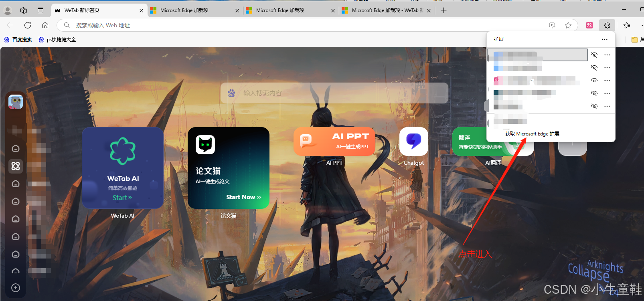Refresh the current page
This screenshot has height=301, width=644.
click(28, 25)
